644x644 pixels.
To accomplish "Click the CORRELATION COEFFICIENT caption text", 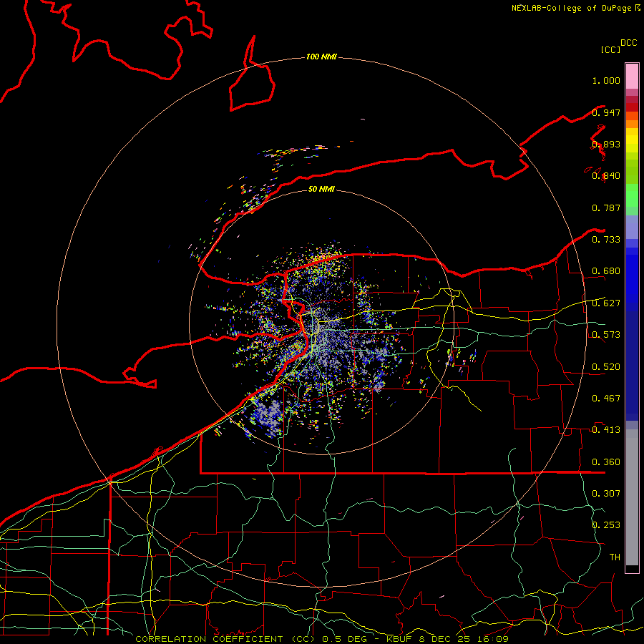I will click(x=209, y=639).
